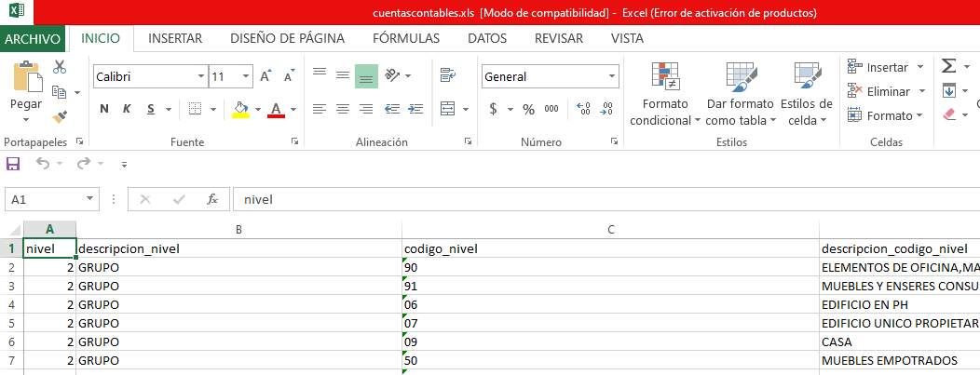Expand the General number format dropdown
This screenshot has width=980, height=375.
(612, 76)
